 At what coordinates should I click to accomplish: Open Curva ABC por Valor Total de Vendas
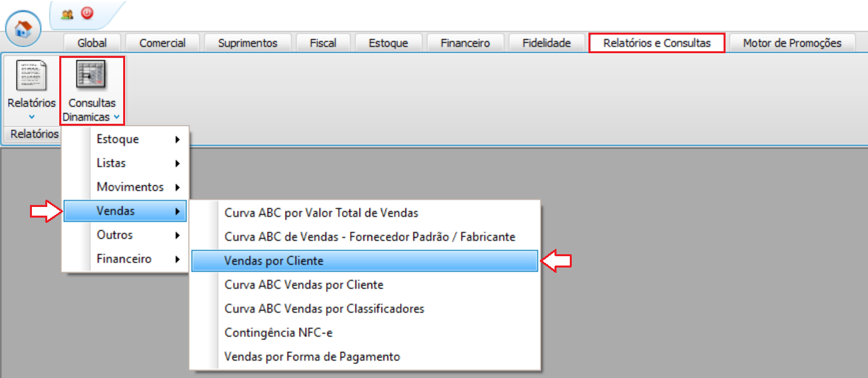tap(364, 213)
